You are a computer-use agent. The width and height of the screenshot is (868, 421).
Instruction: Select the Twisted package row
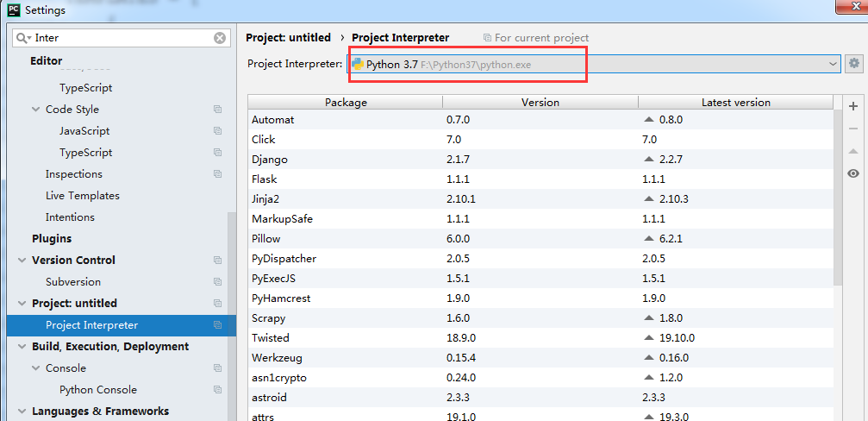[540, 338]
